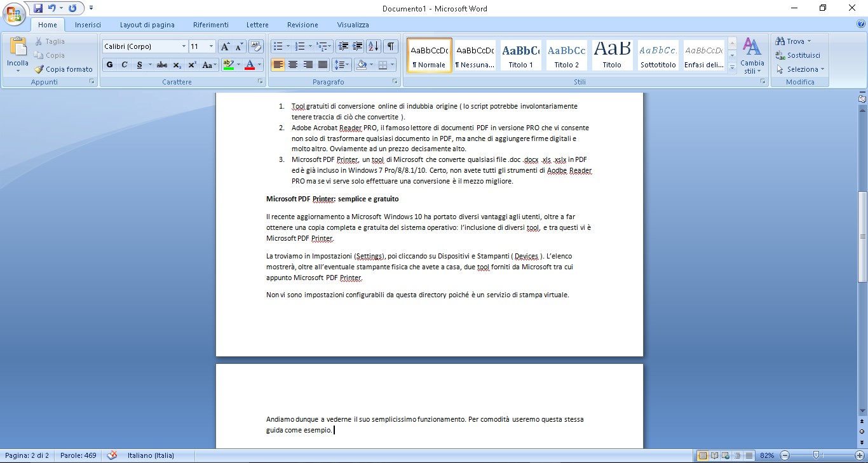Expand the bullets library dropdown arrow
The height and width of the screenshot is (463, 868).
pos(288,46)
